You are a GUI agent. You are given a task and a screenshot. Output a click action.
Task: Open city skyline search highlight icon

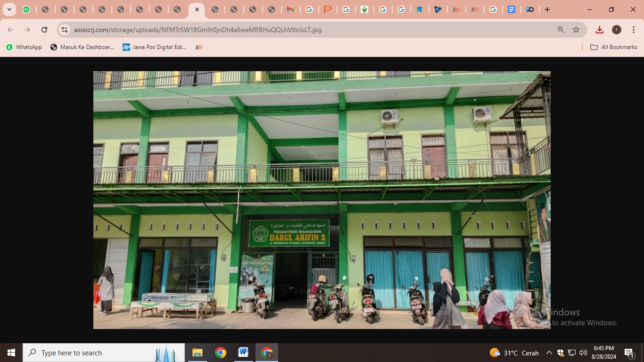(165, 353)
